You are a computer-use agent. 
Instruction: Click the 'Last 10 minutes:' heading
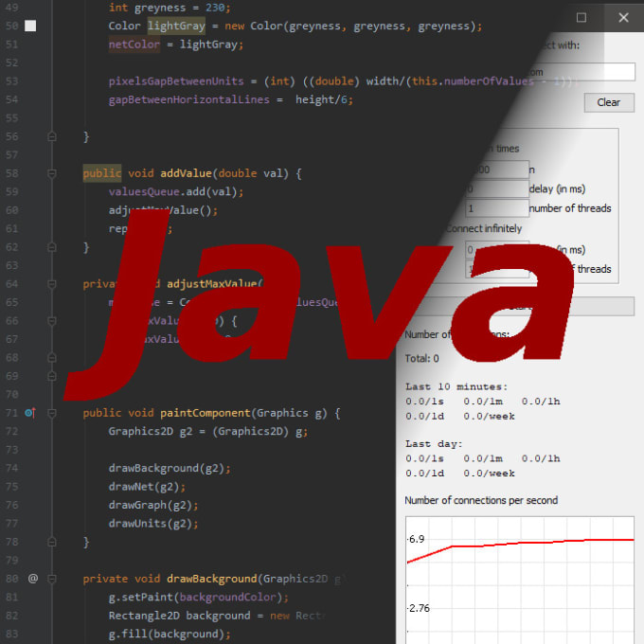[x=456, y=386]
